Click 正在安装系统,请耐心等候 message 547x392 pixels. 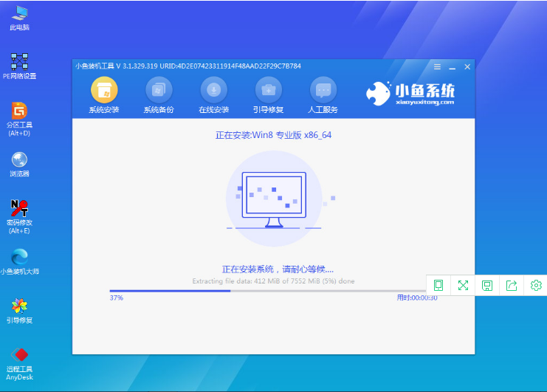(x=278, y=269)
